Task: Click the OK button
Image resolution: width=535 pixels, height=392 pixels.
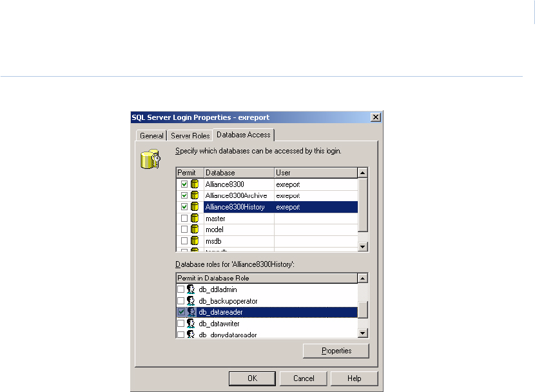Action: point(252,378)
